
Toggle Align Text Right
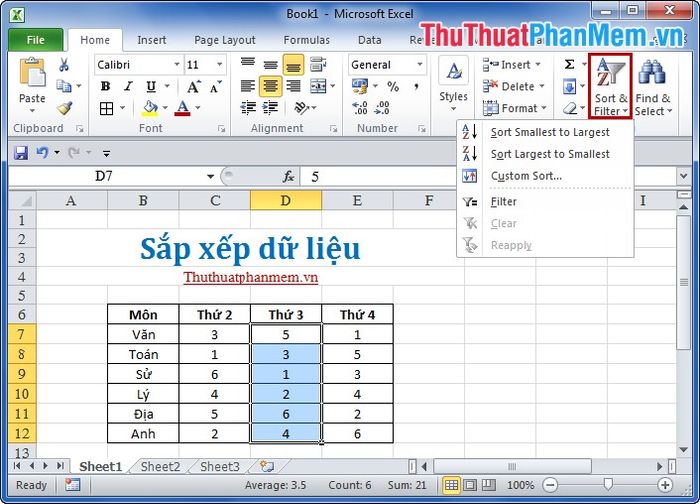tap(293, 86)
